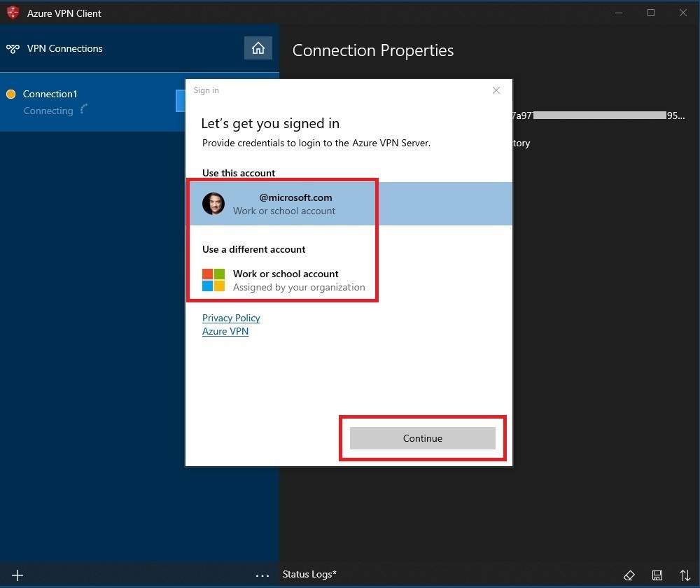Click the Status Logs label
Image resolution: width=700 pixels, height=588 pixels.
(308, 574)
